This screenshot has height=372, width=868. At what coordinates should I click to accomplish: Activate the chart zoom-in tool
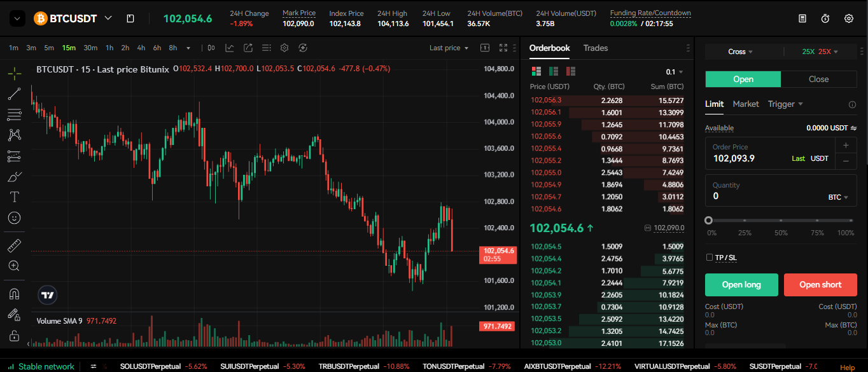(x=13, y=266)
